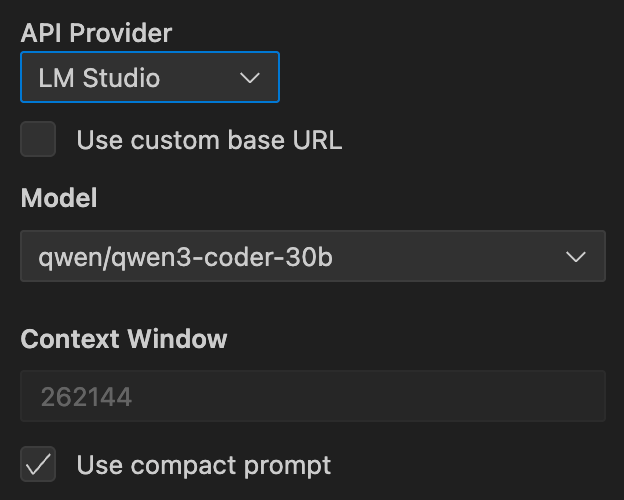This screenshot has height=500, width=624.
Task: Click the qwen/qwen3-coder-30b model name
Action: pos(185,257)
